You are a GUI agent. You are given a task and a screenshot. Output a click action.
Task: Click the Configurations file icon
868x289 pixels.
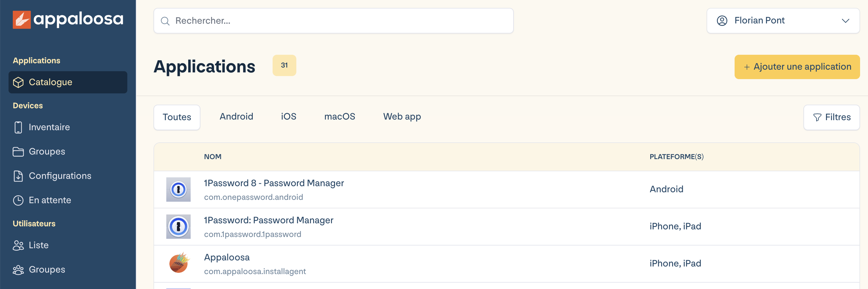pos(18,176)
